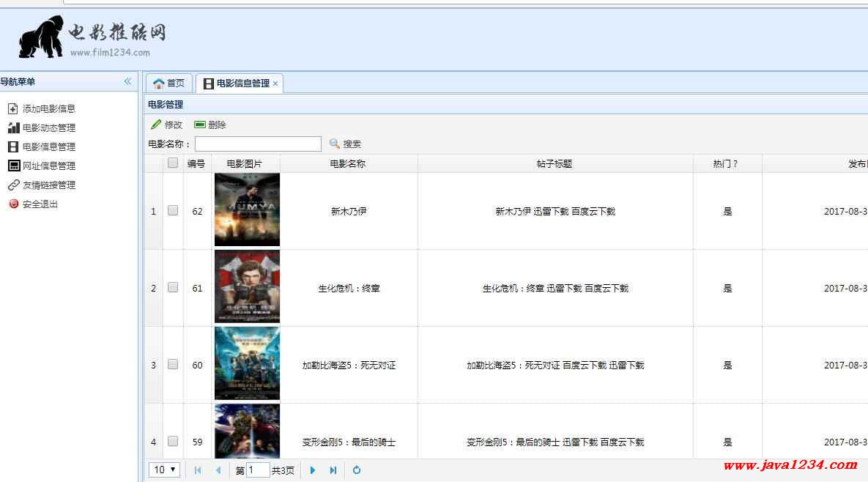Click the website info management icon

click(13, 166)
